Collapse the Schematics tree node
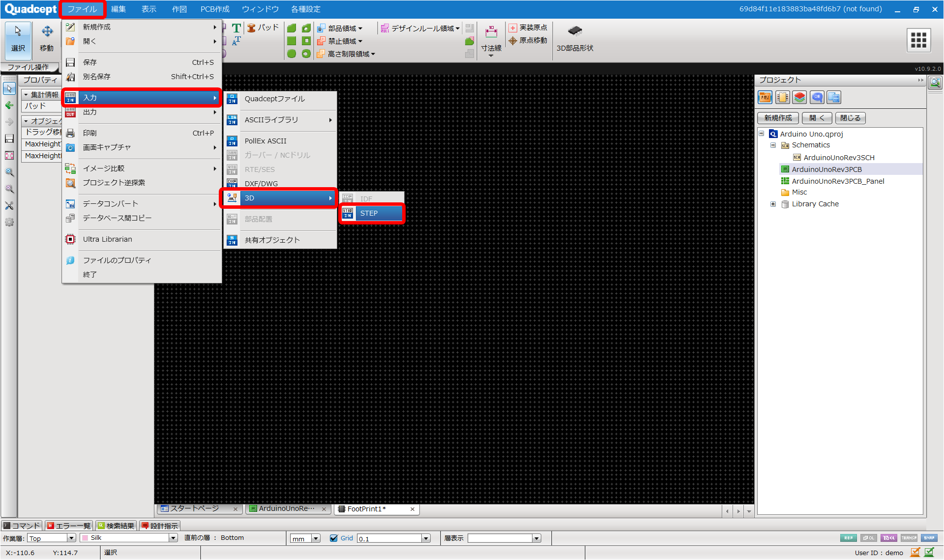The height and width of the screenshot is (560, 944). pos(773,145)
